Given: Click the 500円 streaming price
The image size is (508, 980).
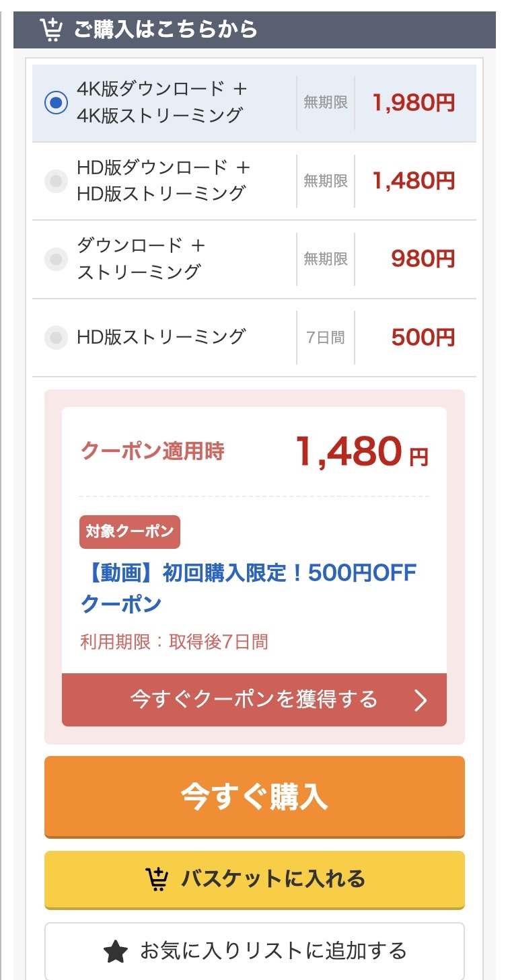Looking at the screenshot, I should (x=423, y=337).
